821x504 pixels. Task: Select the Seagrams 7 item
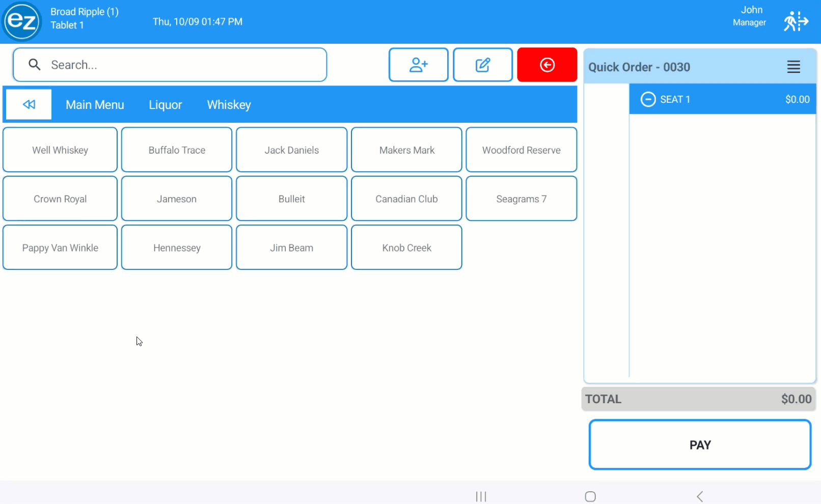[522, 199]
